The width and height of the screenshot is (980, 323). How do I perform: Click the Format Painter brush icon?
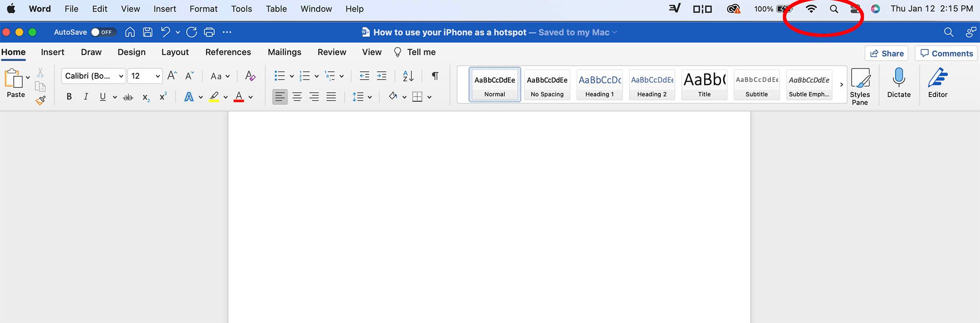(41, 100)
